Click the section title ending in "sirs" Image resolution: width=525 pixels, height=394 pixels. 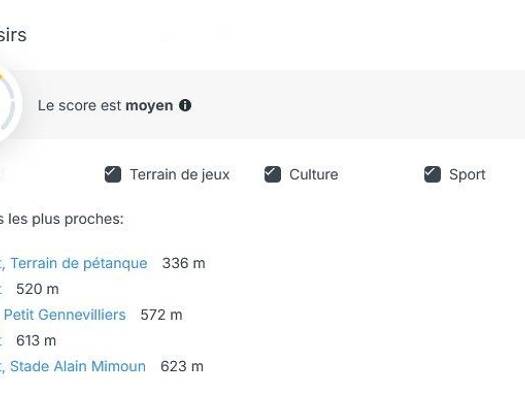tap(13, 35)
